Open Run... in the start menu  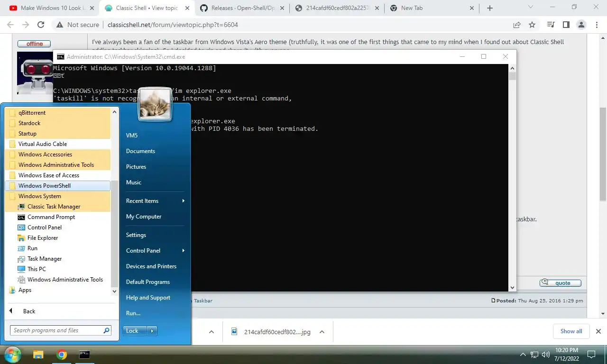pyautogui.click(x=133, y=313)
